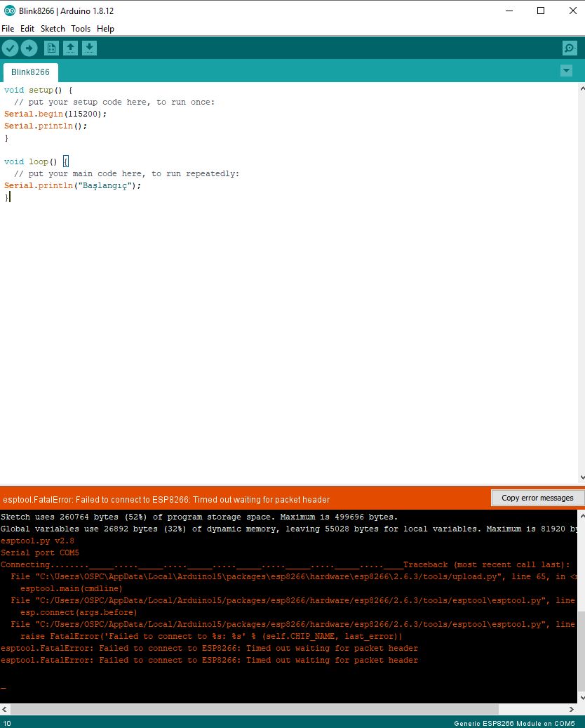Click the Verify sketch checkmark icon
The width and height of the screenshot is (585, 728).
point(11,48)
